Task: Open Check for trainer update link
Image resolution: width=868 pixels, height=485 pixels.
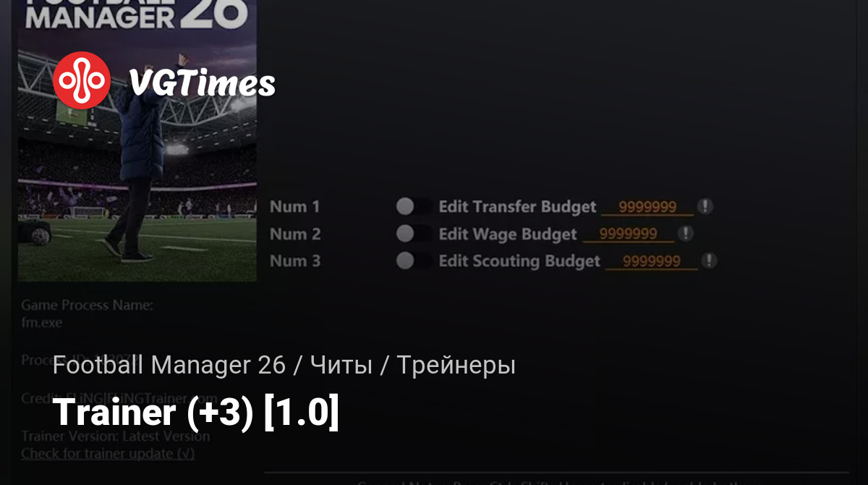Action: [x=108, y=454]
